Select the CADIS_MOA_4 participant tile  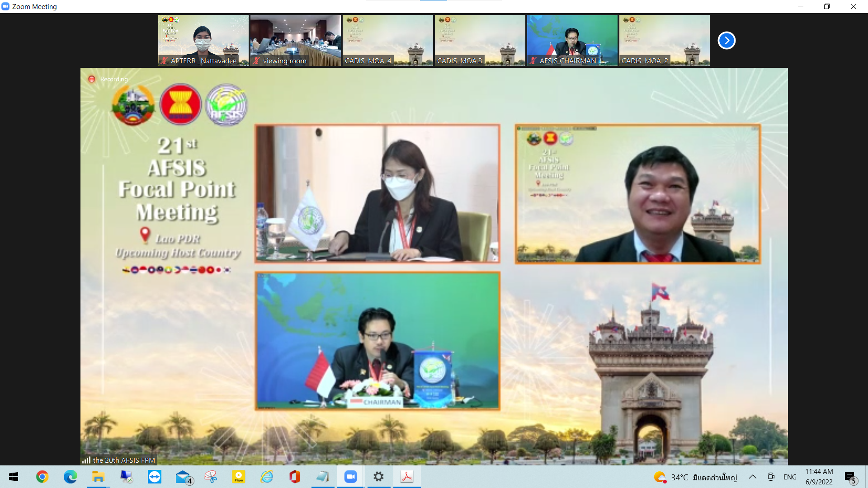tap(387, 41)
